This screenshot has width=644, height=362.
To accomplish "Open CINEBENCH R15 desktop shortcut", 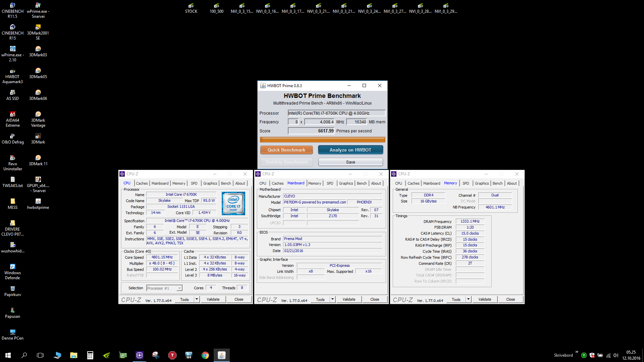I will (12, 32).
